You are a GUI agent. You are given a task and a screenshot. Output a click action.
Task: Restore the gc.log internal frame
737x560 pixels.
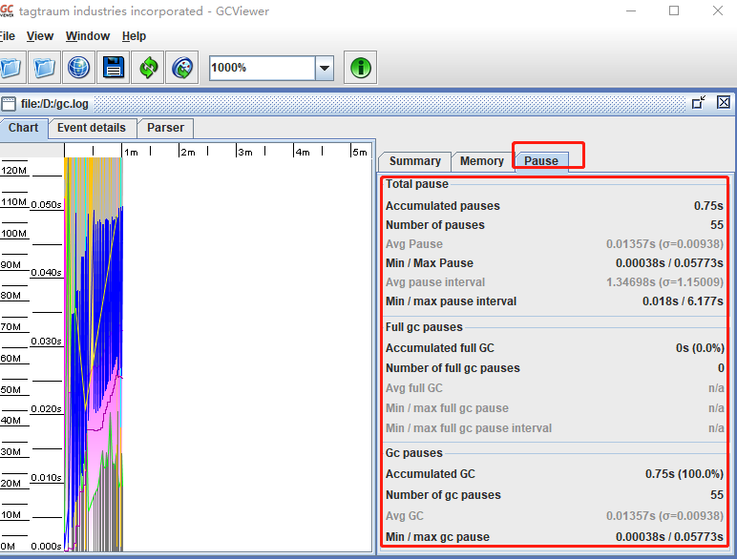coord(699,102)
